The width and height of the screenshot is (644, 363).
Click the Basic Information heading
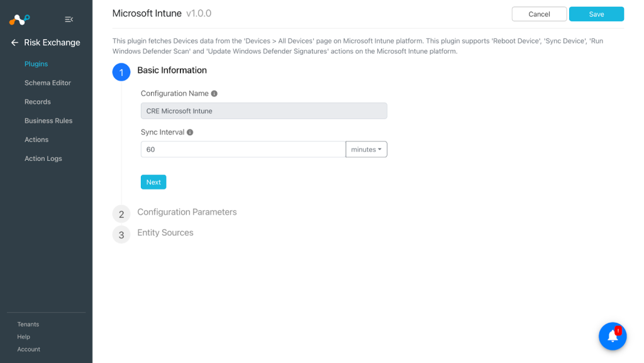(x=172, y=70)
